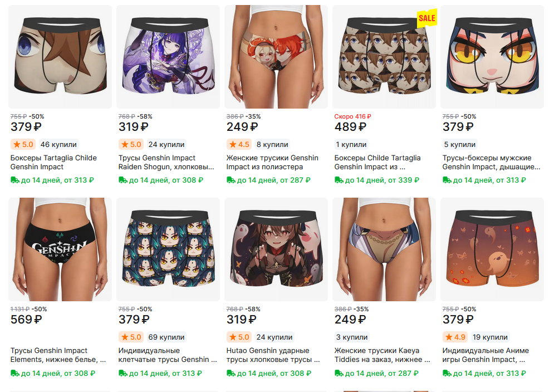Open link Трусы Genshin Impact Raiden Shogun
The image size is (559, 392).
(166, 162)
